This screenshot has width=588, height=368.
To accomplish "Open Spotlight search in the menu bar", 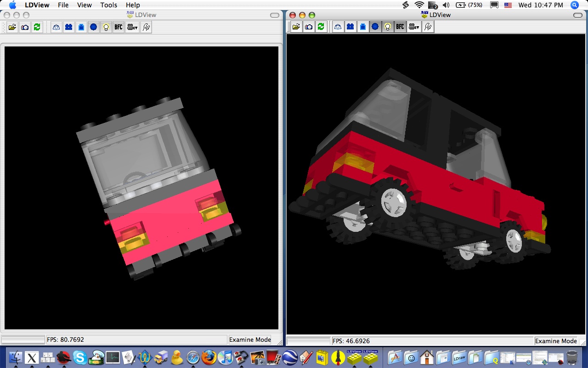I will tap(575, 5).
